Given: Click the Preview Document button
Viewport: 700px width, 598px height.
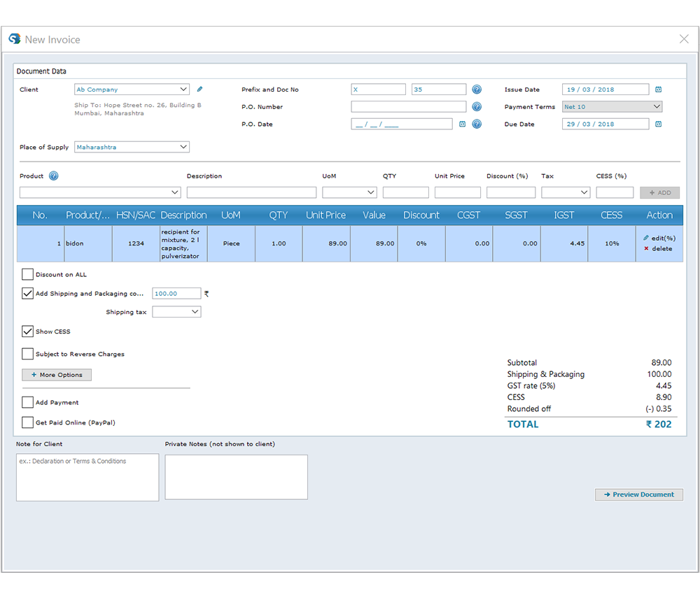Looking at the screenshot, I should coord(638,494).
